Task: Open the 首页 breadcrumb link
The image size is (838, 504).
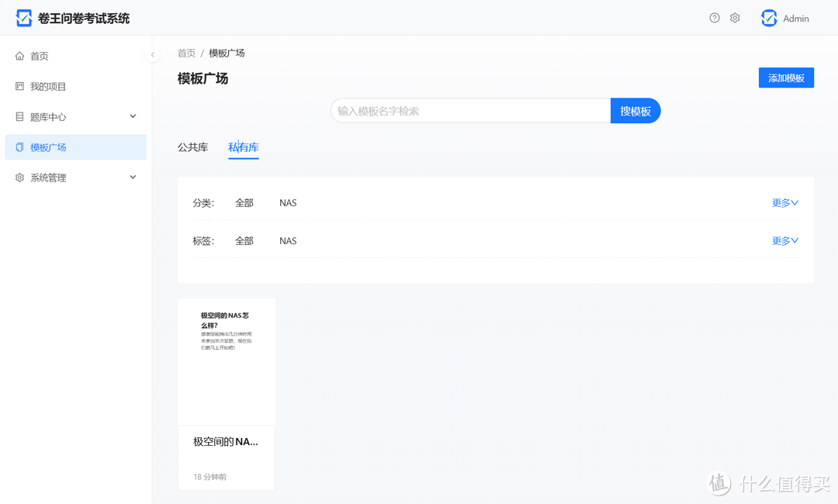Action: (x=186, y=53)
